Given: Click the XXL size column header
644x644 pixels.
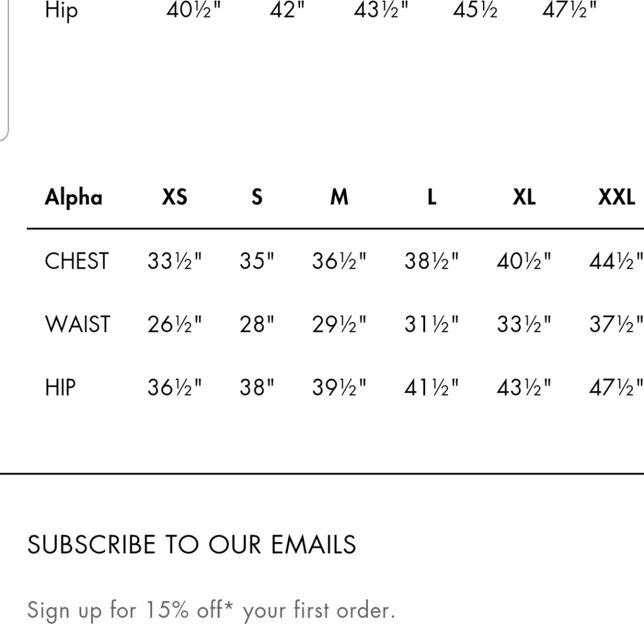Looking at the screenshot, I should coord(616,196).
